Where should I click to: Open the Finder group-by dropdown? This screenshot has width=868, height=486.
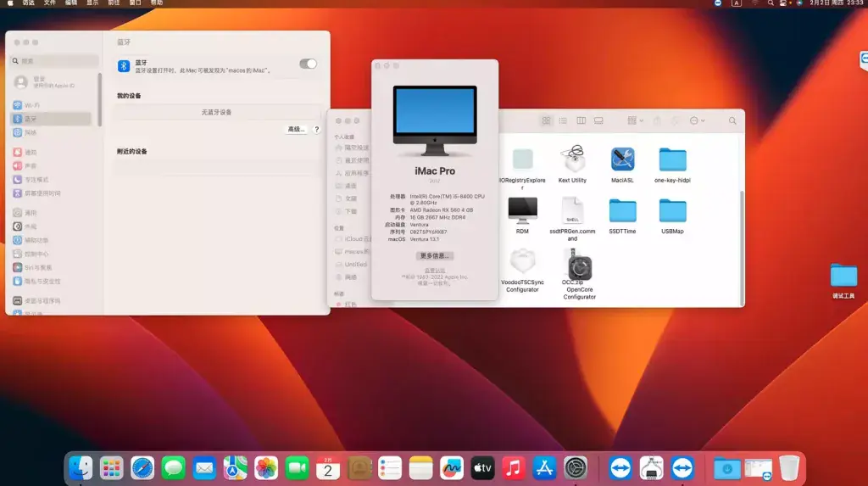click(635, 120)
